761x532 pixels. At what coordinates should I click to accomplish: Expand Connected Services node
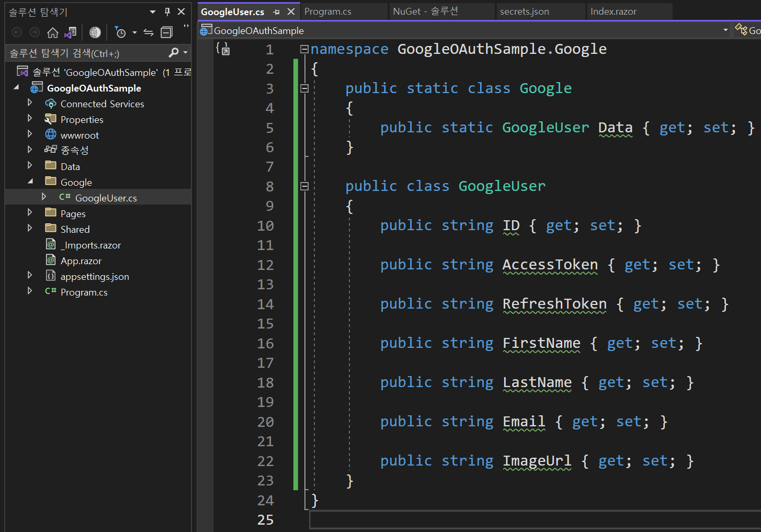[x=30, y=103]
